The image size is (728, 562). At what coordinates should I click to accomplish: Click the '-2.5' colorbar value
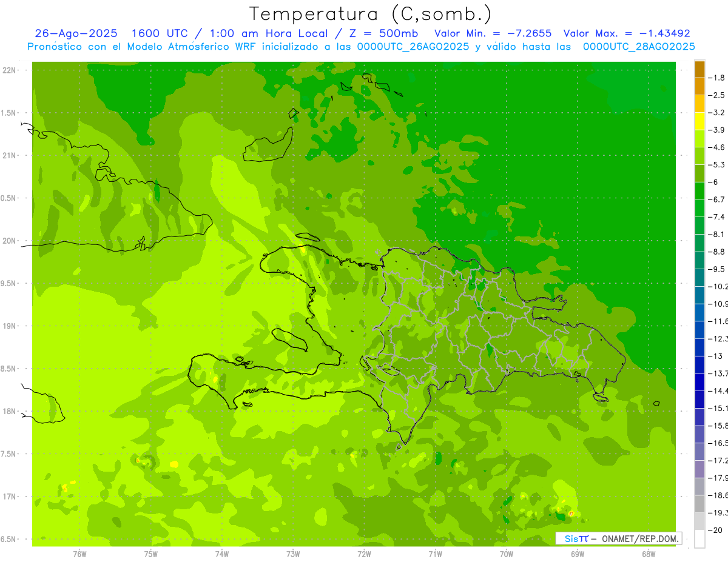(x=717, y=95)
